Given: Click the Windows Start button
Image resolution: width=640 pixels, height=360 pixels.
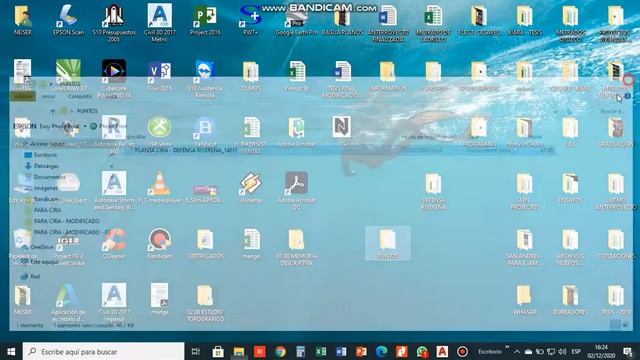Looking at the screenshot, I should pyautogui.click(x=11, y=351).
